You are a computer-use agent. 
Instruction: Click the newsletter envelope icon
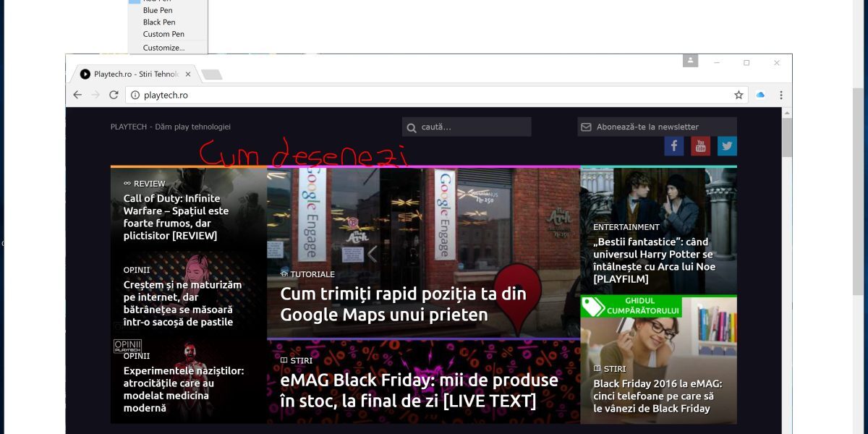[x=586, y=127]
